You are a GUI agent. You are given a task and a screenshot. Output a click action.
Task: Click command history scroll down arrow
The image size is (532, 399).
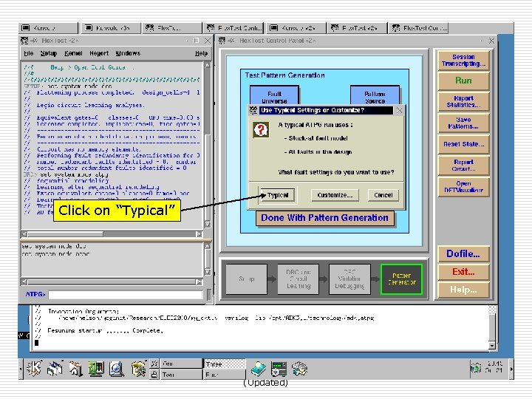click(208, 272)
